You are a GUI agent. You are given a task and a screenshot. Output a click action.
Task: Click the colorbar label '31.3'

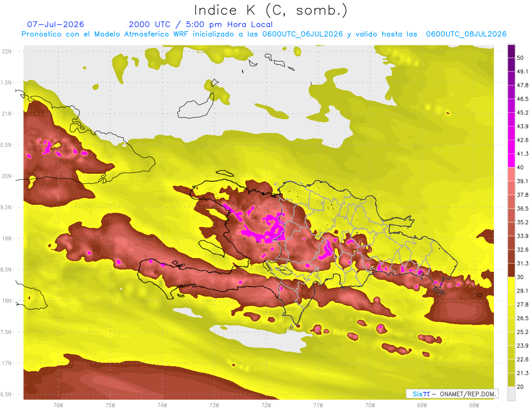[523, 263]
